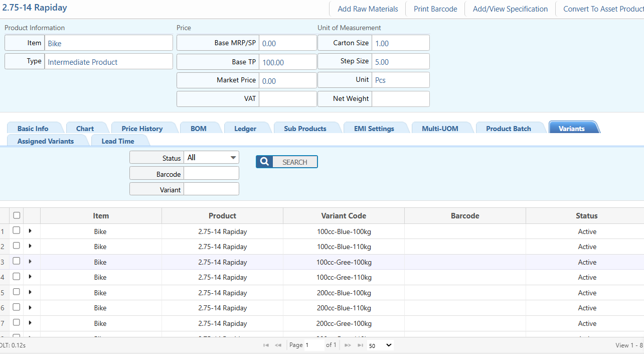This screenshot has height=354, width=644.
Task: Open the Price History tab
Action: (142, 129)
